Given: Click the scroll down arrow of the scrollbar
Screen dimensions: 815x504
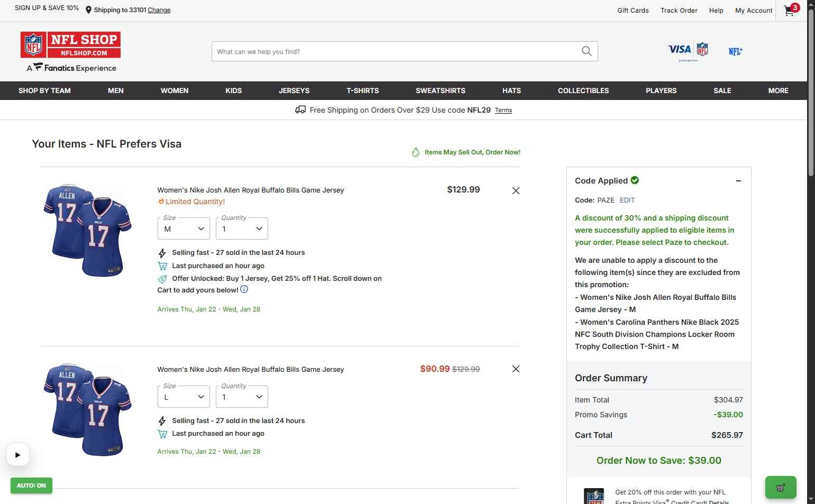Looking at the screenshot, I should pyautogui.click(x=811, y=499).
